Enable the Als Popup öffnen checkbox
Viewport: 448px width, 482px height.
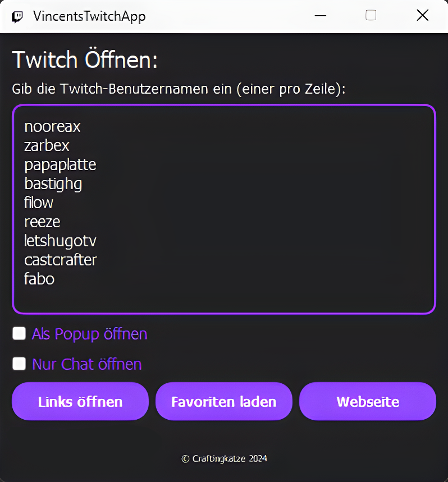point(20,334)
